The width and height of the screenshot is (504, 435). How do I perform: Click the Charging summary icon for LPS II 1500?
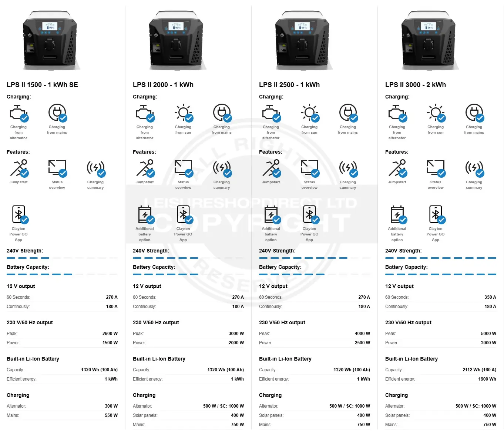point(95,168)
